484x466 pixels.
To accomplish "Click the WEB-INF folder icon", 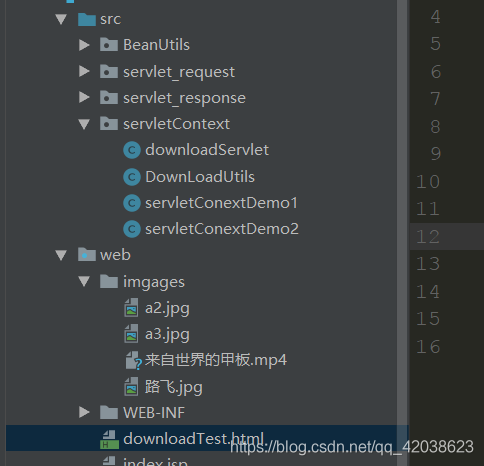I will point(109,412).
